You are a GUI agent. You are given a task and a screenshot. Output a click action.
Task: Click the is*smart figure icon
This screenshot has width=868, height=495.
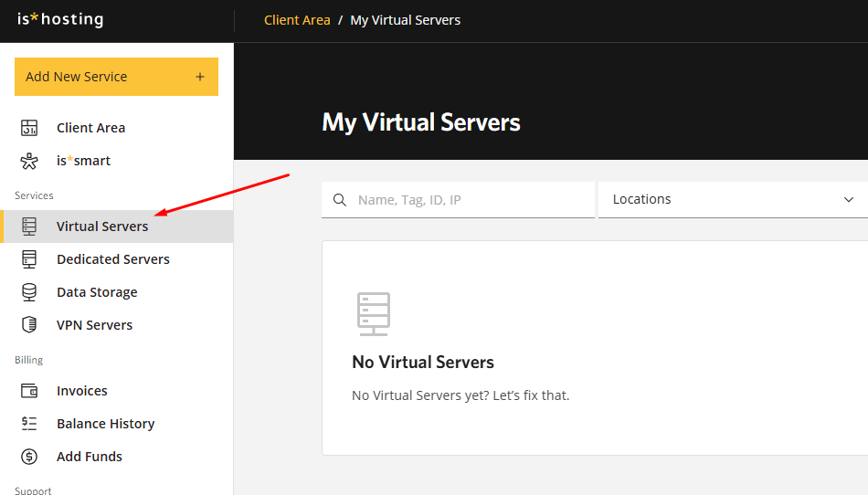[x=29, y=161]
